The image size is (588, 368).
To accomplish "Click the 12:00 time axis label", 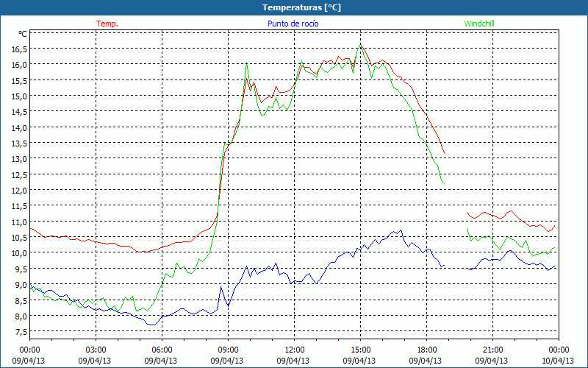I will pos(295,350).
